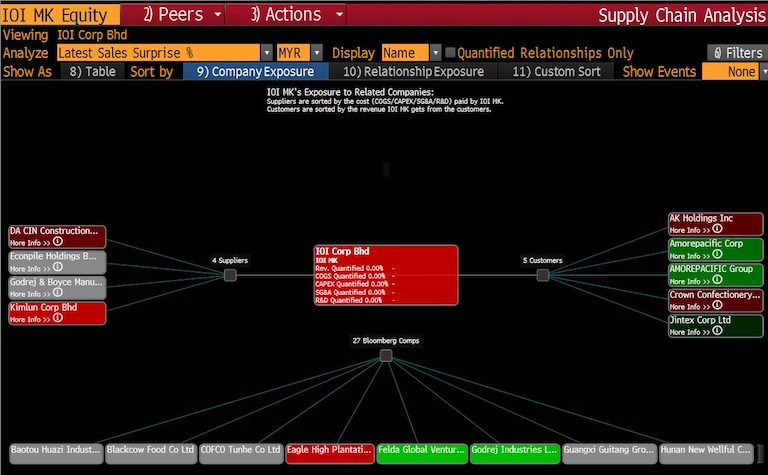The width and height of the screenshot is (768, 475).
Task: Click info icon on Crown Confectionery card
Action: click(x=718, y=305)
